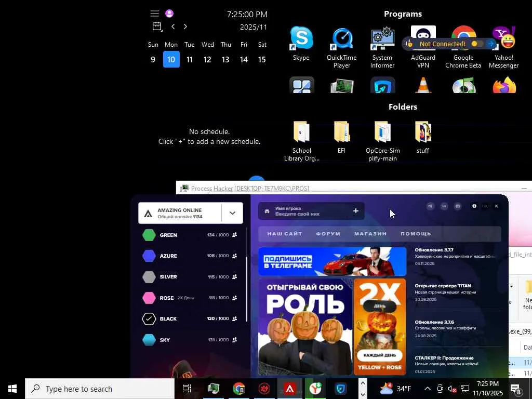The image size is (532, 399).
Task: Click the player nickname input field
Action: point(311,211)
